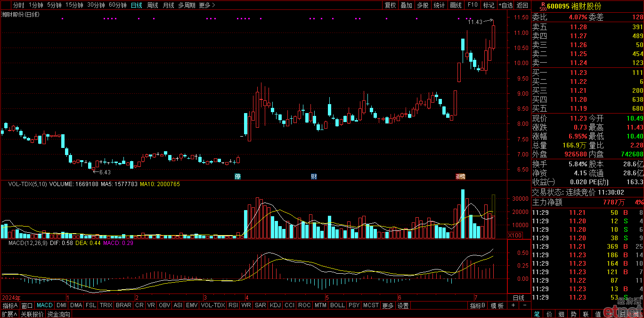
Task: Select the 细 tab in the quote panel
Action: click(561, 314)
